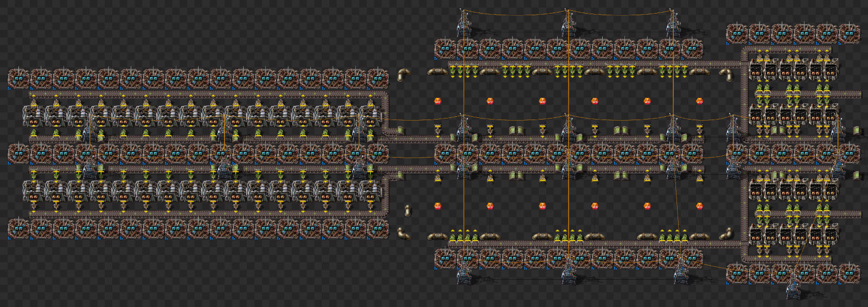The width and height of the screenshot is (868, 307).
Task: Select pipe elbow at right end of lower pipe line
Action: 725,233
